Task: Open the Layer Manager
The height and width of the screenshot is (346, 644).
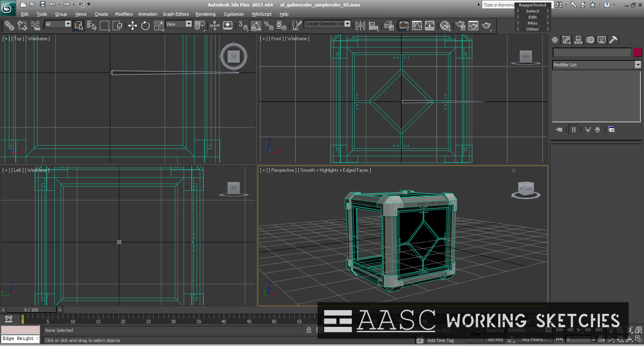Action: point(389,26)
